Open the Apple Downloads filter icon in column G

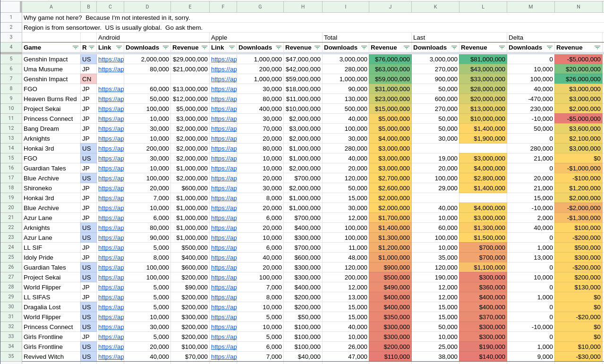[279, 48]
